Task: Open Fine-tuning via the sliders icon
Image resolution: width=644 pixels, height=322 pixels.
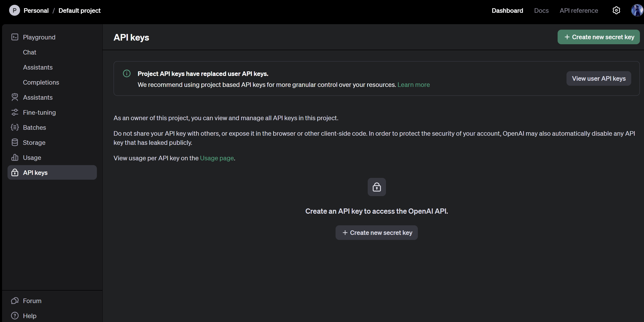Action: tap(15, 112)
